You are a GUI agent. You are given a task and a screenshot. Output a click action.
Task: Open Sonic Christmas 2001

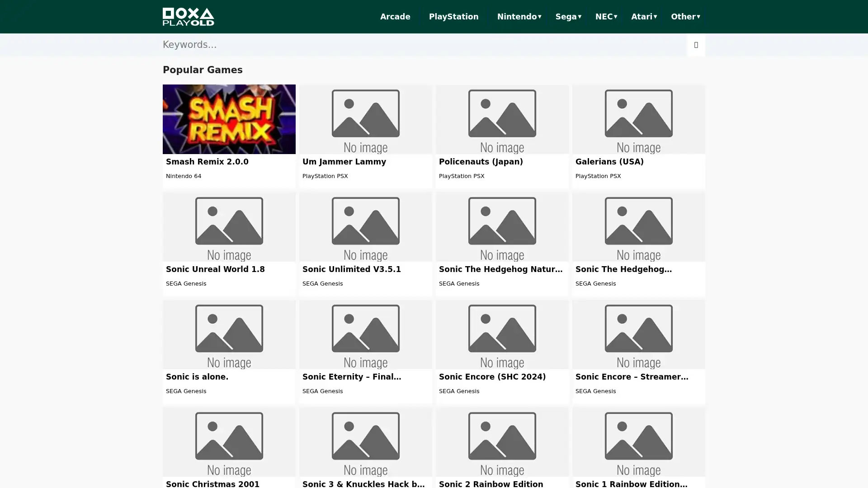coord(212,484)
